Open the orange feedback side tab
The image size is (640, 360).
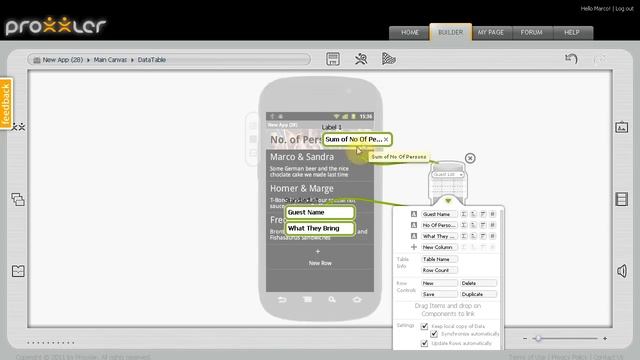coord(6,104)
